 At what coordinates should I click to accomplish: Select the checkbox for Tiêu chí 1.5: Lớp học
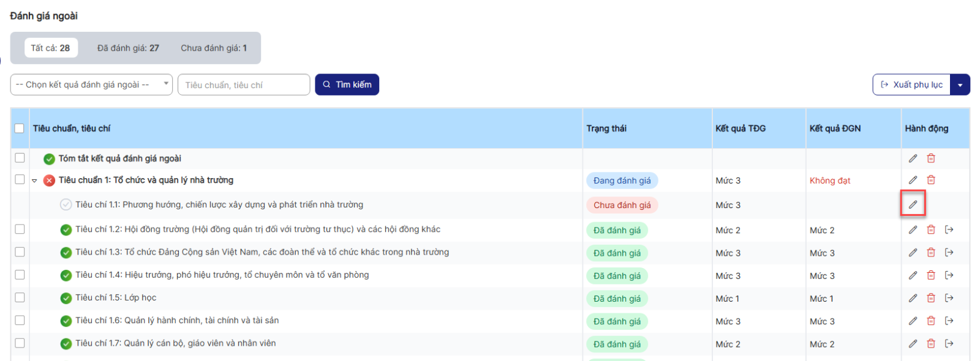[x=20, y=297]
